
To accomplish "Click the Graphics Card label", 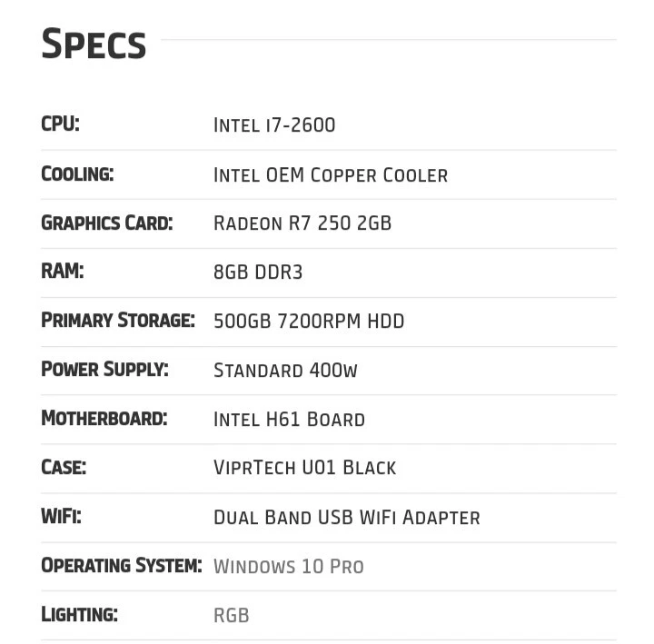I will point(106,223).
